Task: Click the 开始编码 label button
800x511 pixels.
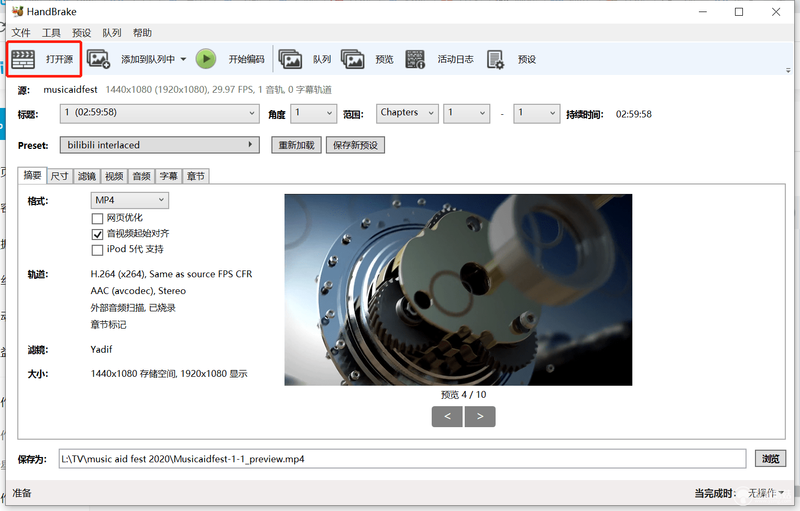Action: 246,59
